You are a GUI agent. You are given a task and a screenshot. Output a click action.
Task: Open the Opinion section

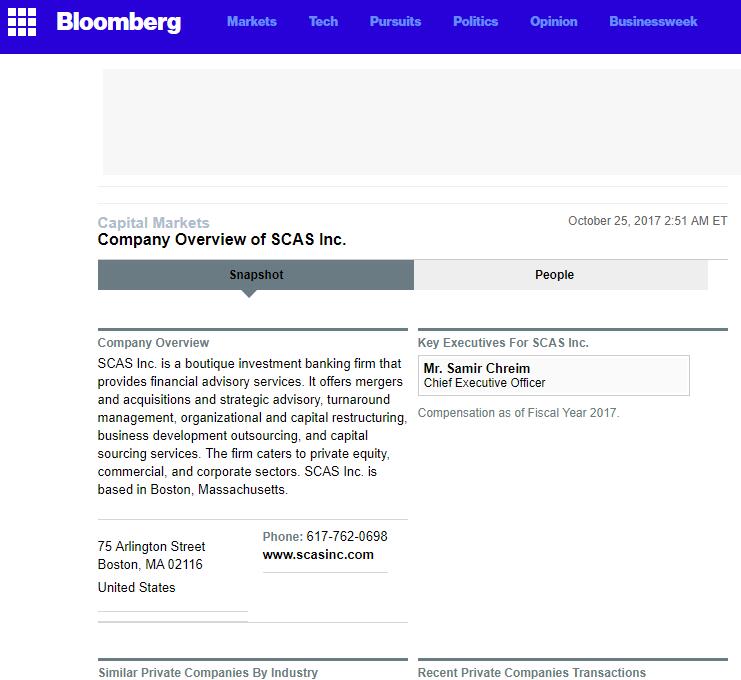tap(553, 22)
